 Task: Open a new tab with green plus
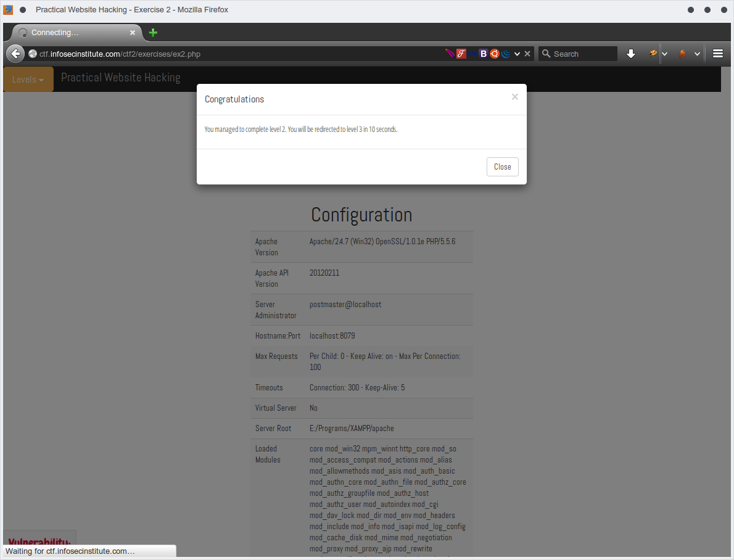pyautogui.click(x=153, y=33)
